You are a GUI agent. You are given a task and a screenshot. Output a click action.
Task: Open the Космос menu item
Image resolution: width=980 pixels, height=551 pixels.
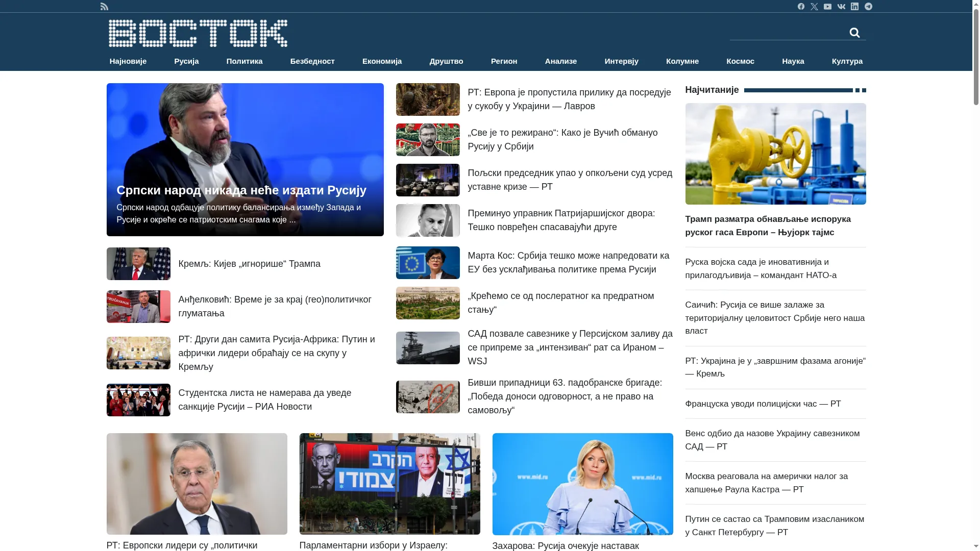point(740,61)
